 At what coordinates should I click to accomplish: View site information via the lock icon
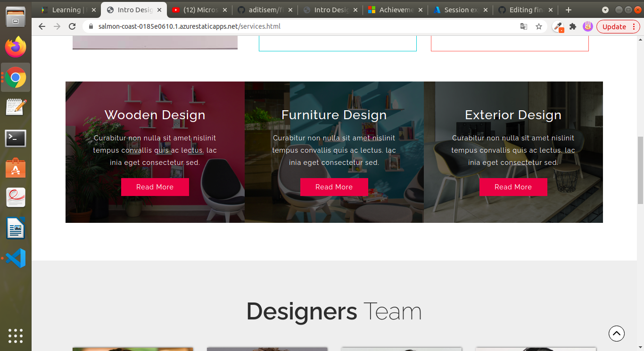point(91,26)
